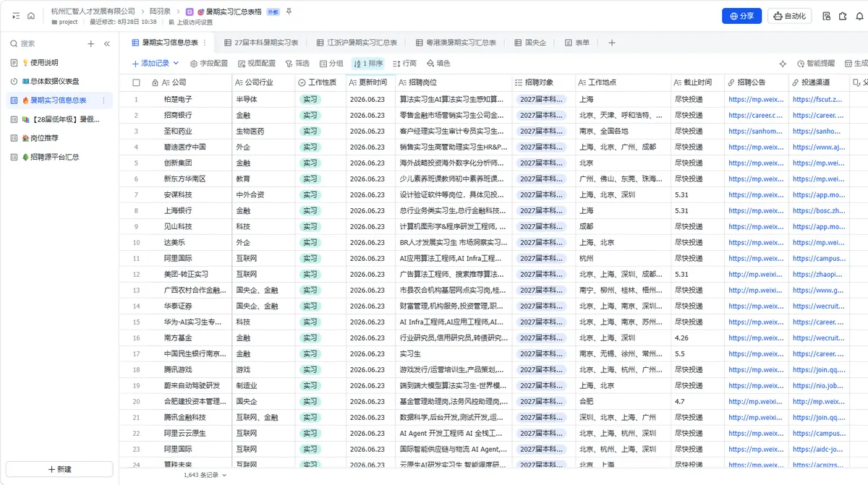Toggle the navigation panel icon at top-left
868x485 pixels.
pyautogui.click(x=16, y=15)
